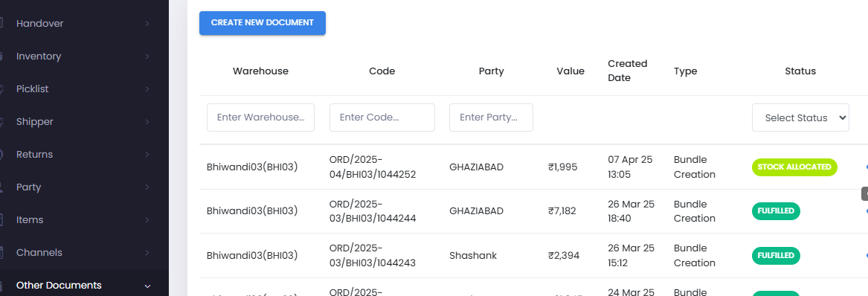The image size is (868, 296).
Task: Click the Stock Allocated status badge
Action: click(794, 167)
